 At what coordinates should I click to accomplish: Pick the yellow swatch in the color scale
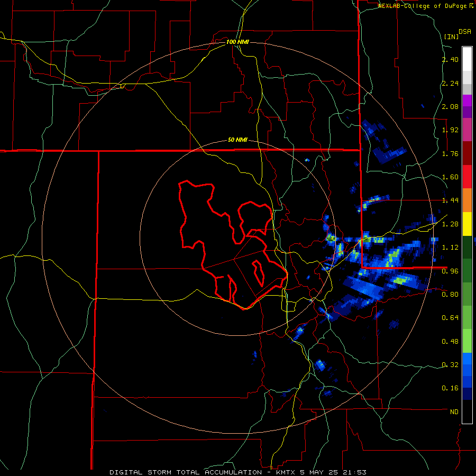coord(467,224)
